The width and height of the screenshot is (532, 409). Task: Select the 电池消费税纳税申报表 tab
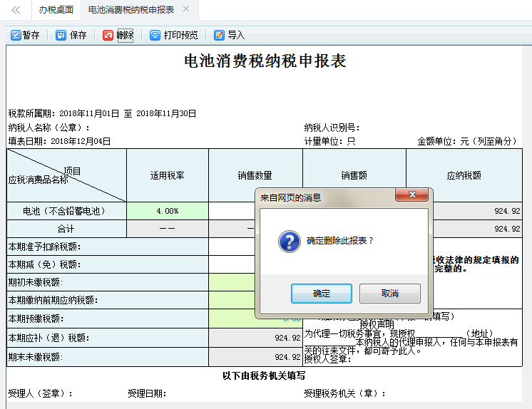point(131,10)
